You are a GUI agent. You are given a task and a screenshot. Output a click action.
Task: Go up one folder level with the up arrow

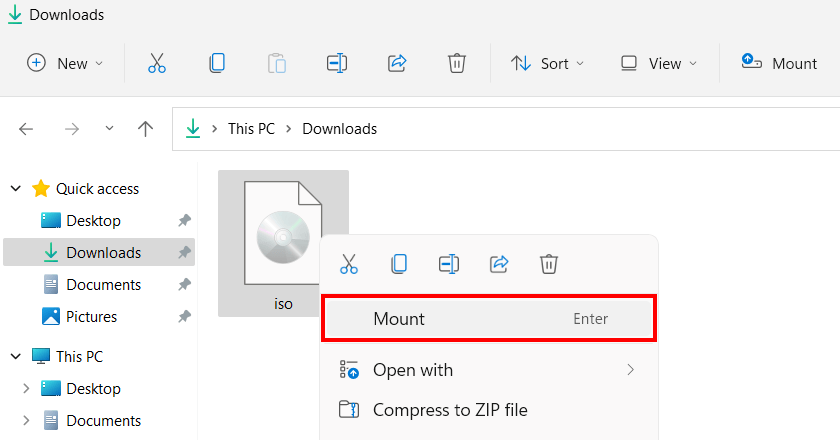(x=145, y=129)
